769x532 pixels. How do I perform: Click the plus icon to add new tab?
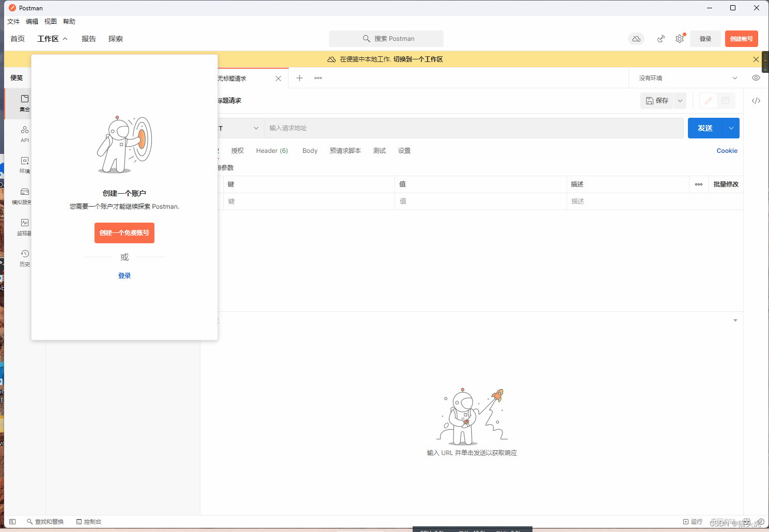(300, 78)
